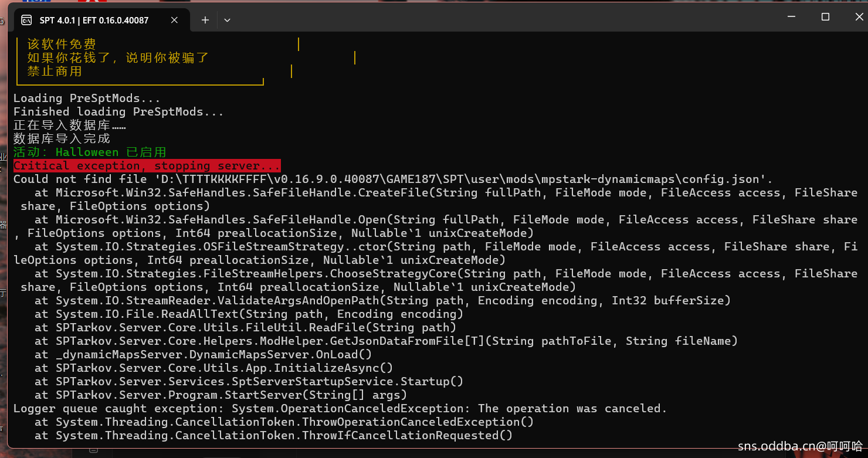Image resolution: width=868 pixels, height=458 pixels.
Task: Close the terminal window
Action: 853,18
